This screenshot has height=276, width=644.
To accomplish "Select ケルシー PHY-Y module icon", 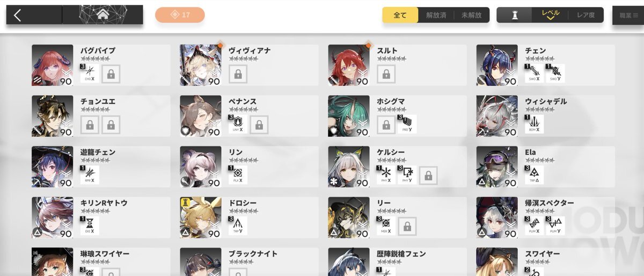I will tap(407, 175).
